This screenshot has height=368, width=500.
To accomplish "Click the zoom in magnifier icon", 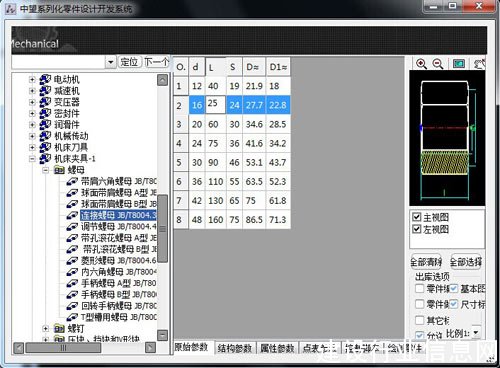I will coord(421,64).
